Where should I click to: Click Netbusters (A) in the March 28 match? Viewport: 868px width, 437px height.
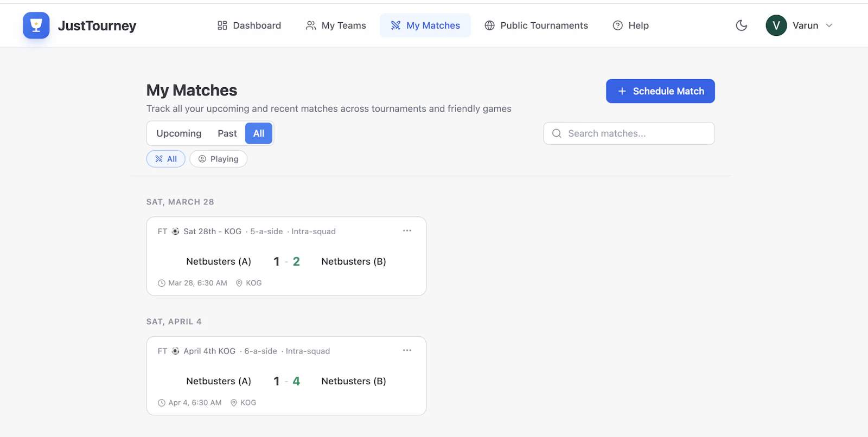pyautogui.click(x=219, y=261)
